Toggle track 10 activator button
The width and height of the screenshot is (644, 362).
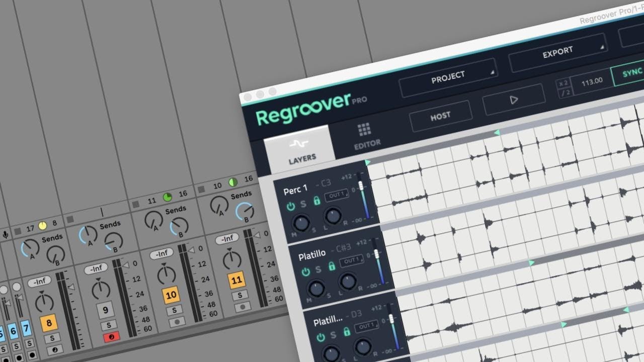[x=171, y=295]
